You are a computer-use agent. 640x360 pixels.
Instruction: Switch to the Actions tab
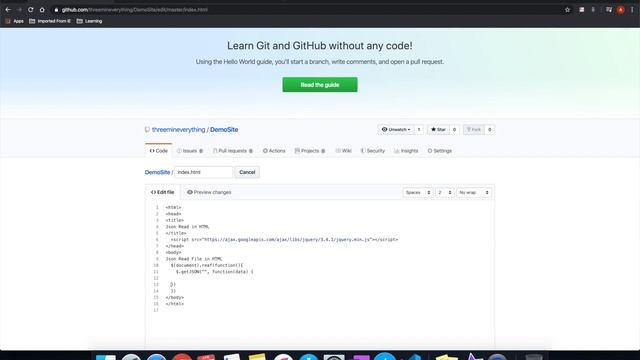point(274,151)
